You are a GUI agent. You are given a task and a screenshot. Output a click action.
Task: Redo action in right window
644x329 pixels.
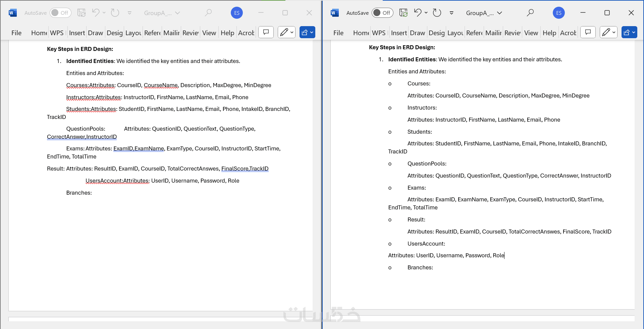point(437,13)
